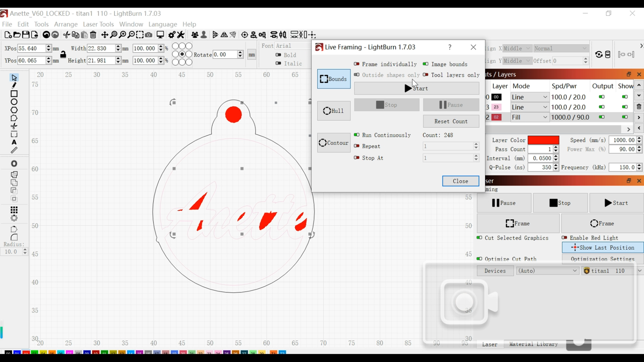Click the red Layer Color swatch

[x=543, y=140]
